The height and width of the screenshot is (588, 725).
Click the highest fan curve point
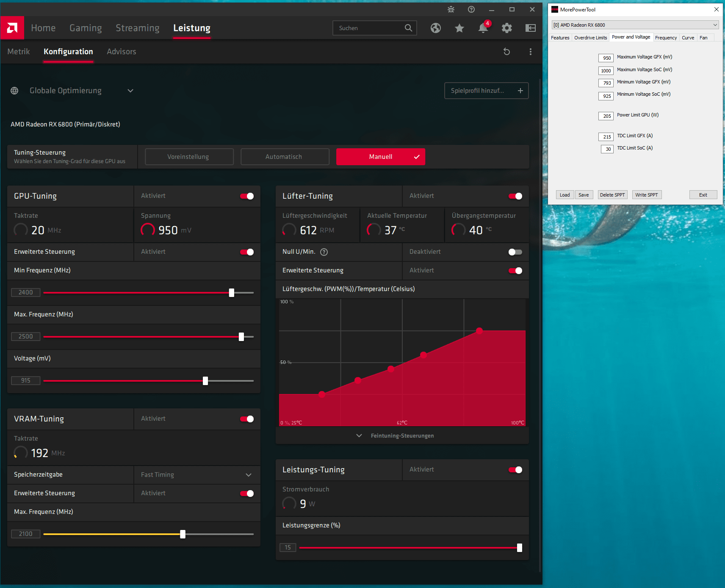pyautogui.click(x=479, y=330)
